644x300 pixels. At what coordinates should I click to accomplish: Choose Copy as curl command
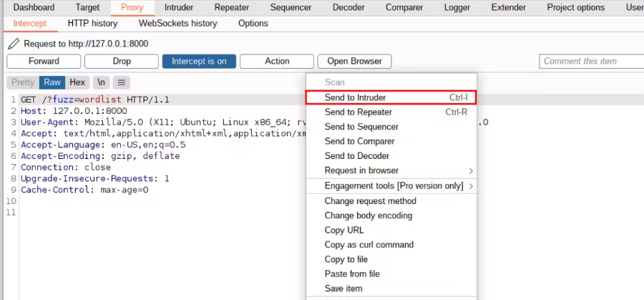click(x=391, y=245)
